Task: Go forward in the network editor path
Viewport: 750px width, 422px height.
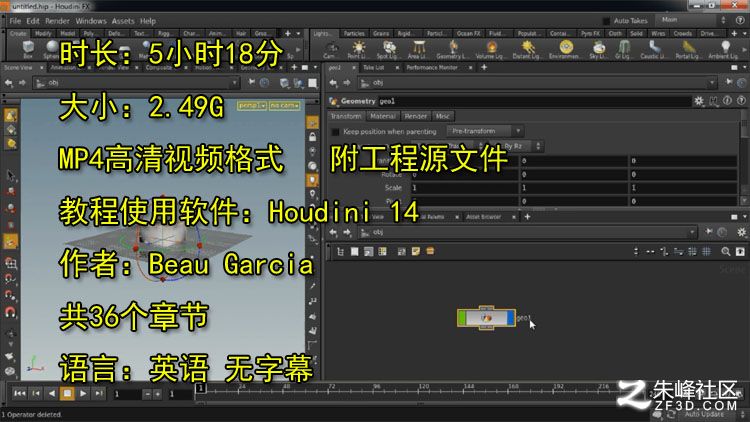Action: [347, 233]
